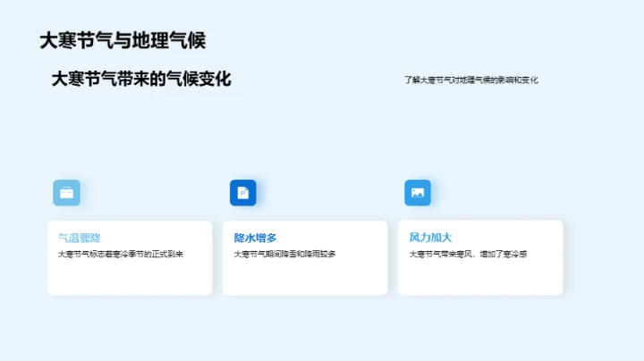Click the 降水增多 card heading

pos(255,238)
